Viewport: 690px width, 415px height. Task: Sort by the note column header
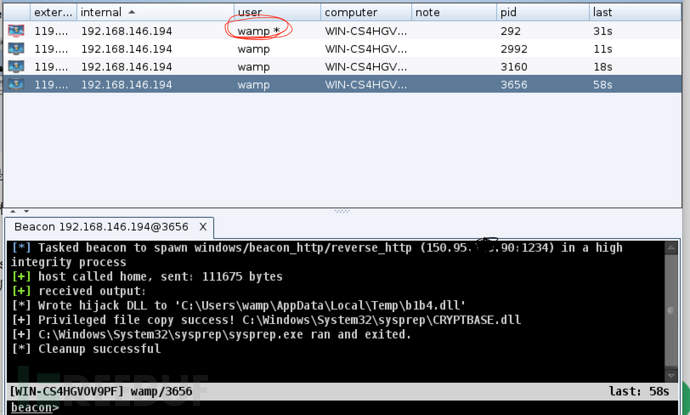click(454, 12)
